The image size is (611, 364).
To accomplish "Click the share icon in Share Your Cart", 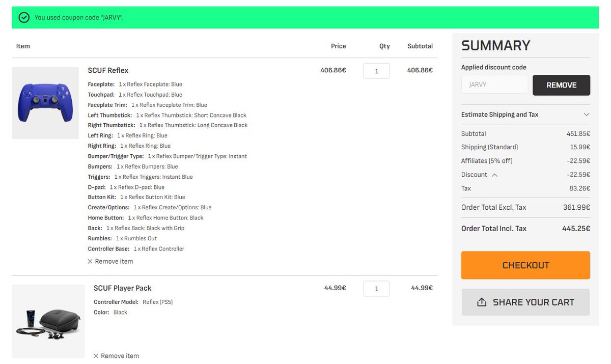I will (x=482, y=302).
